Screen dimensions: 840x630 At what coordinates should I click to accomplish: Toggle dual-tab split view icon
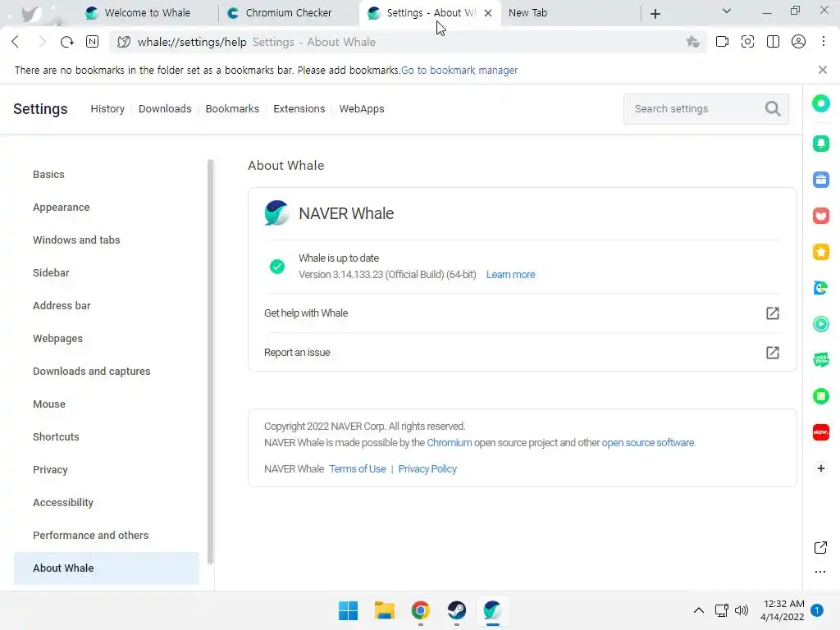coord(773,42)
